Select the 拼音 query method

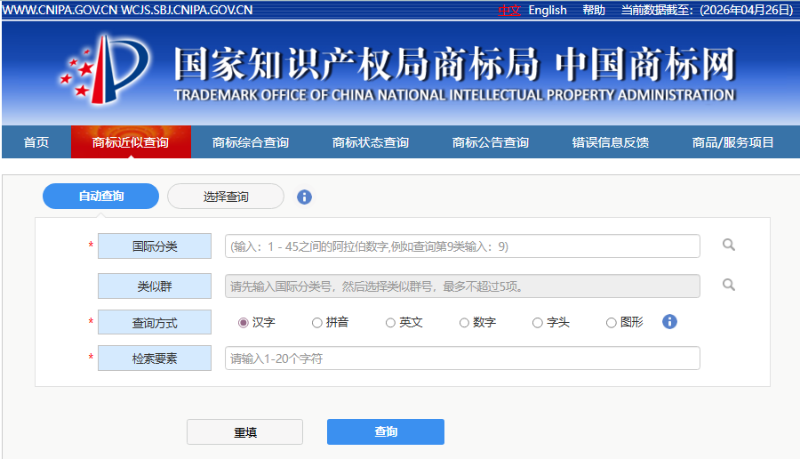pos(317,322)
